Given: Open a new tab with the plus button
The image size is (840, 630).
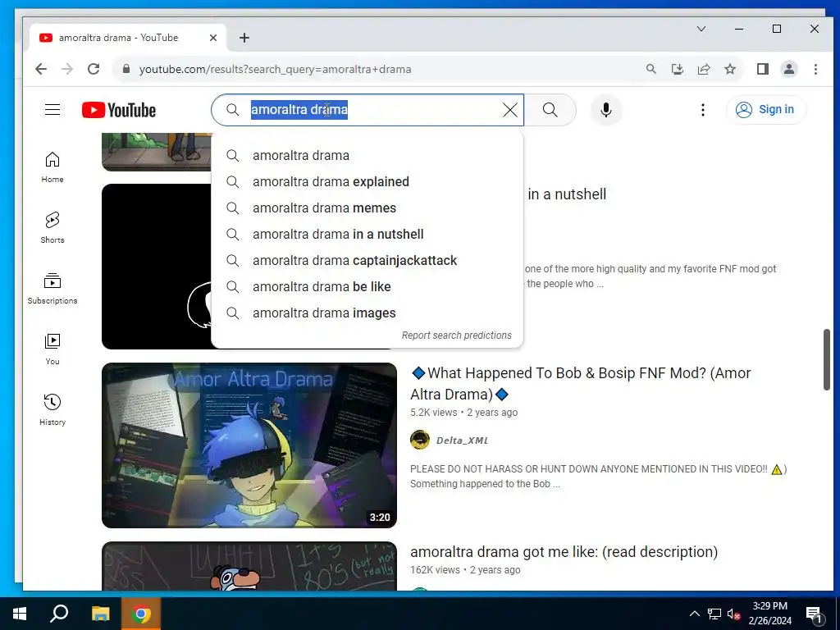Looking at the screenshot, I should point(244,38).
